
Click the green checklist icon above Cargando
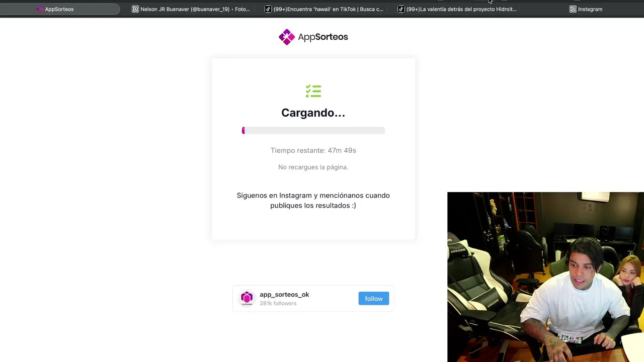tap(313, 91)
